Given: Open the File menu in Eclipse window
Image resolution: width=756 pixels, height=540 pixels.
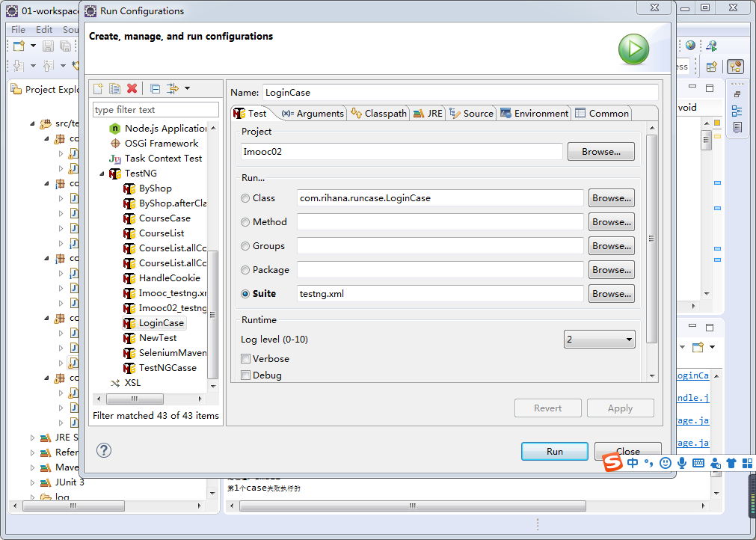Looking at the screenshot, I should (18, 30).
